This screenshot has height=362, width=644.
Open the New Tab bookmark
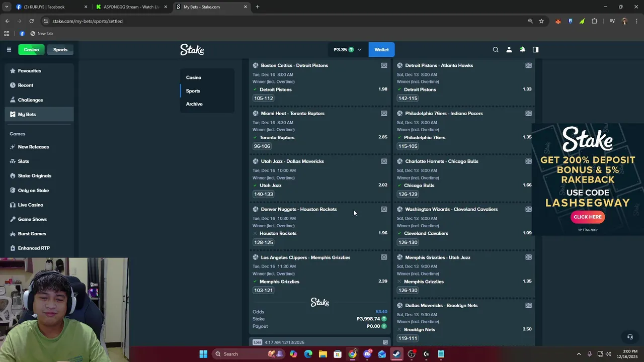coord(41,34)
